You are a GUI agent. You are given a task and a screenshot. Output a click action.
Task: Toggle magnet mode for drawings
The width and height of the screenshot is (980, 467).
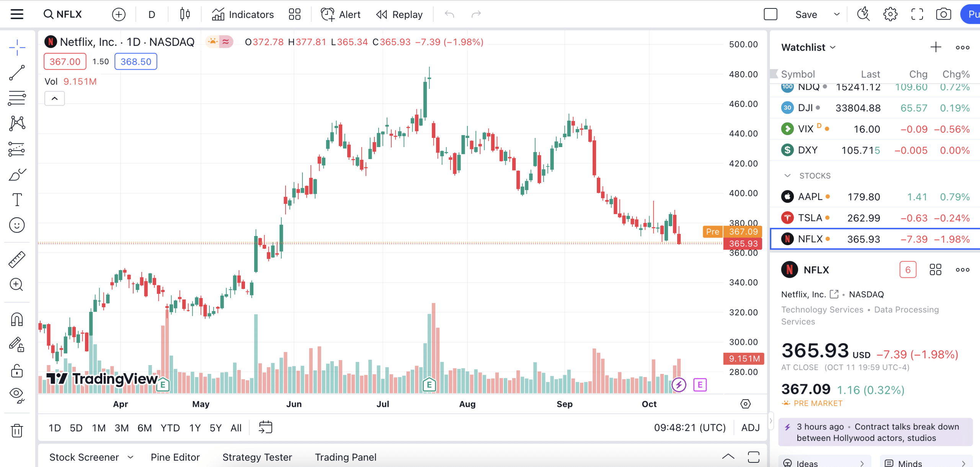(17, 319)
